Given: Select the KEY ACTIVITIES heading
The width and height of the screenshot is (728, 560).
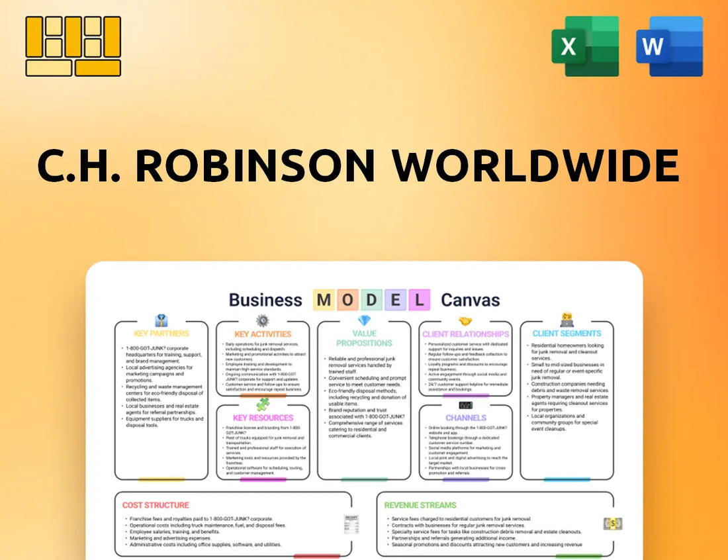Looking at the screenshot, I should click(263, 334).
